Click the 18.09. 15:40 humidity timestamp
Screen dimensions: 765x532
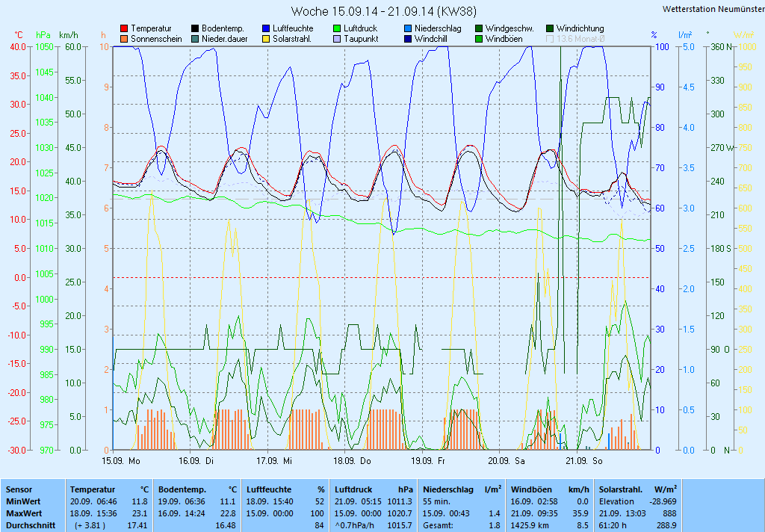pos(270,501)
